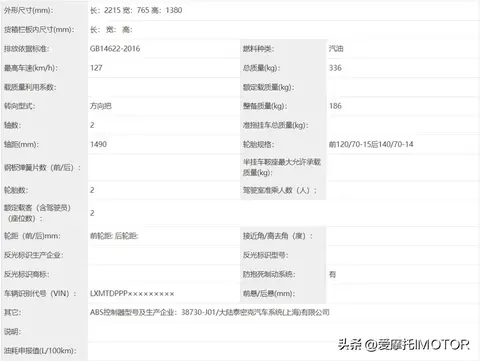
Task: Click the 车辆识别代号 (VIN) label
Action: (x=40, y=294)
